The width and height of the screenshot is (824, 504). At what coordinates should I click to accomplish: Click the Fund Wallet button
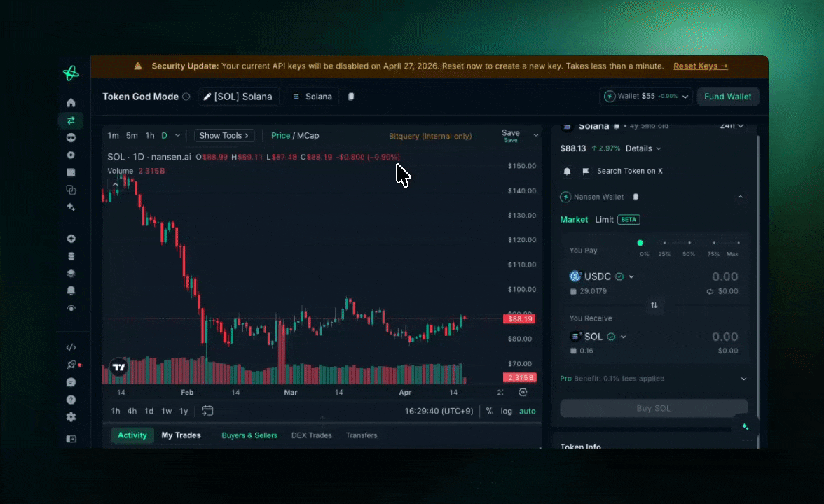[727, 97]
